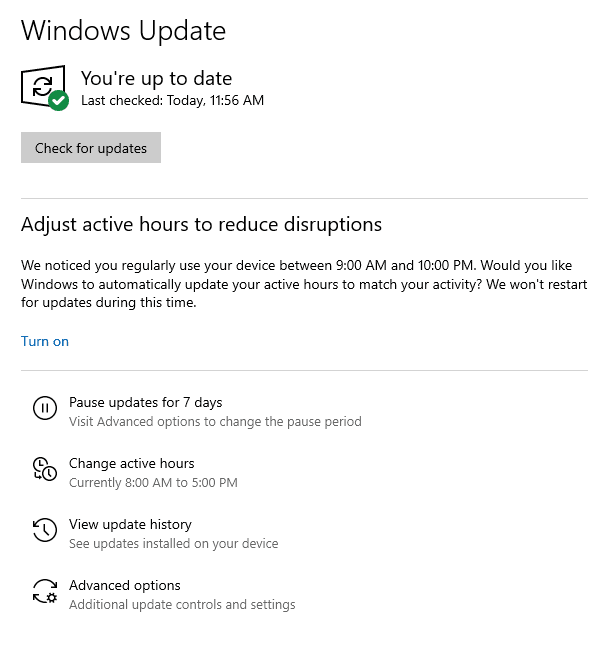Screen dimensions: 600x655
Task: Click the advanced options gear-sync icon
Action: click(x=45, y=591)
